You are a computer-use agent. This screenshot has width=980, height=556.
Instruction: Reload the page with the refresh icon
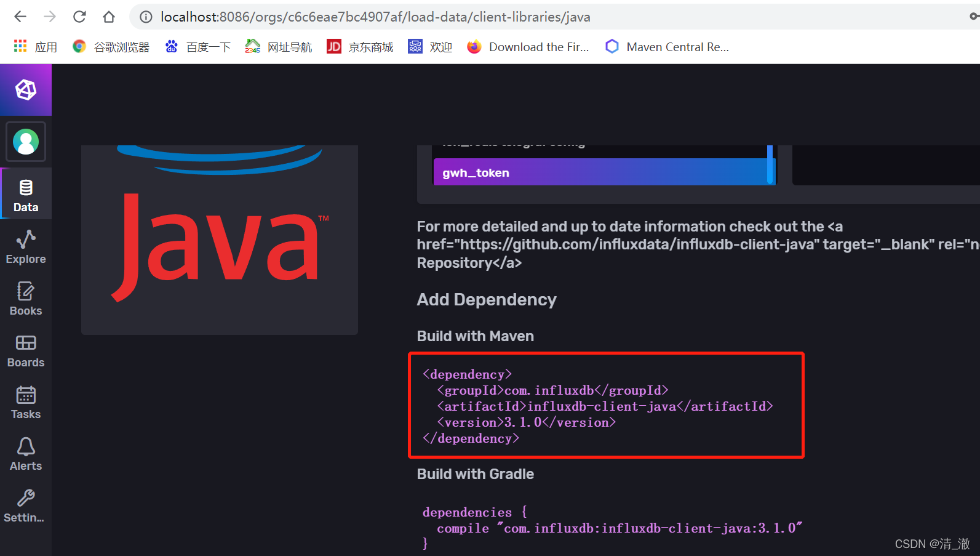tap(79, 17)
